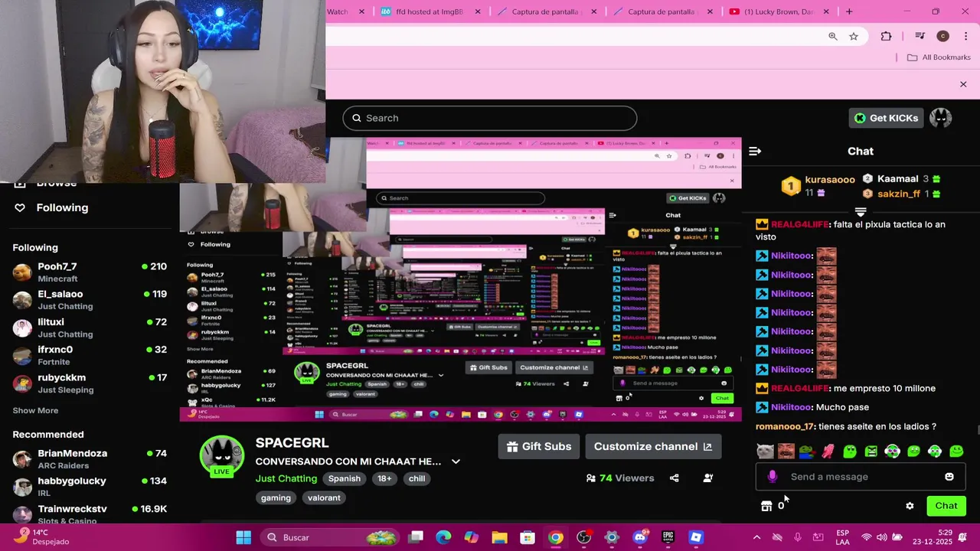Collapse the chat panel with the arrow icon
The image size is (980, 551).
coord(755,152)
